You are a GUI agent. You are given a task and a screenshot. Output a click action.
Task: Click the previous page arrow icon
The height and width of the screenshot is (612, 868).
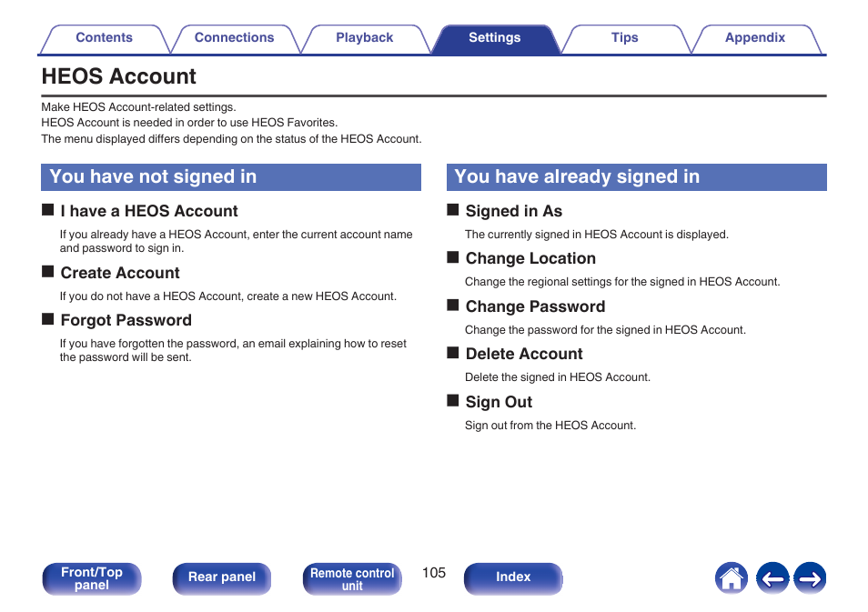772,578
